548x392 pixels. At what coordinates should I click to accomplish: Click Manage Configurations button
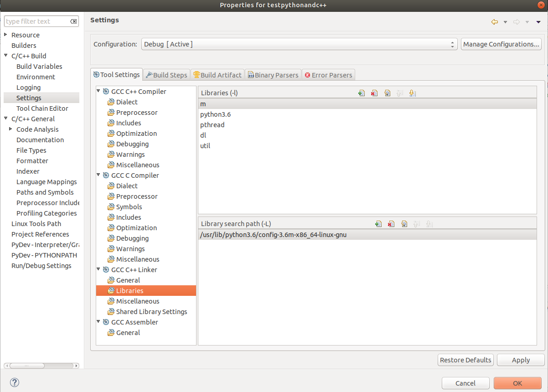click(501, 44)
